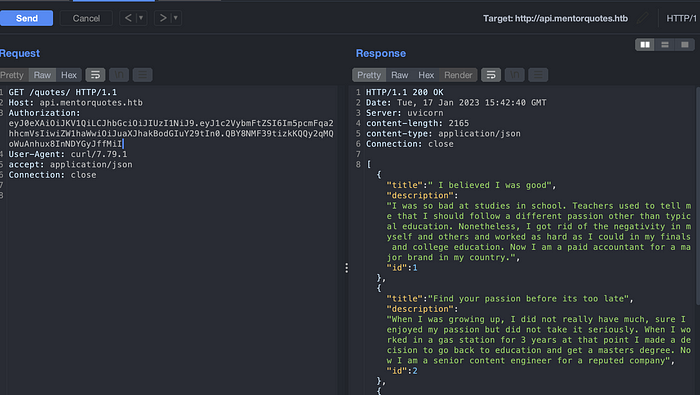Toggle word wrap in Response panel
This screenshot has height=395, width=700.
point(491,75)
